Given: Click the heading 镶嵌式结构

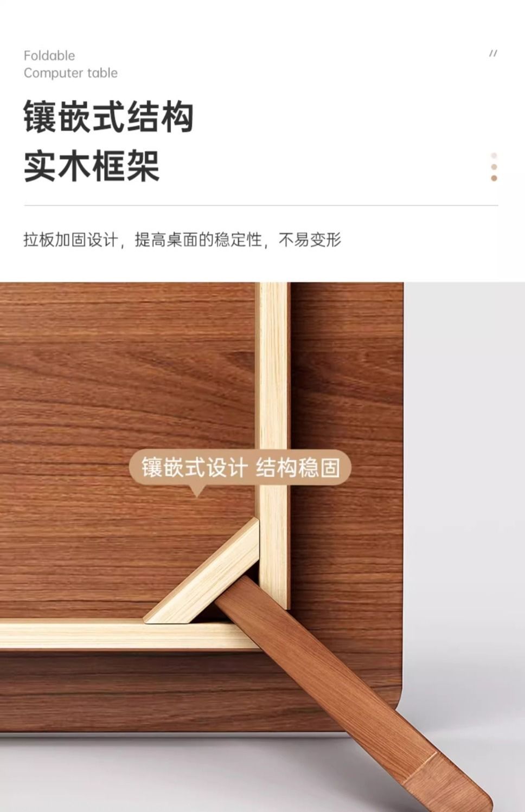Looking at the screenshot, I should (x=108, y=117).
